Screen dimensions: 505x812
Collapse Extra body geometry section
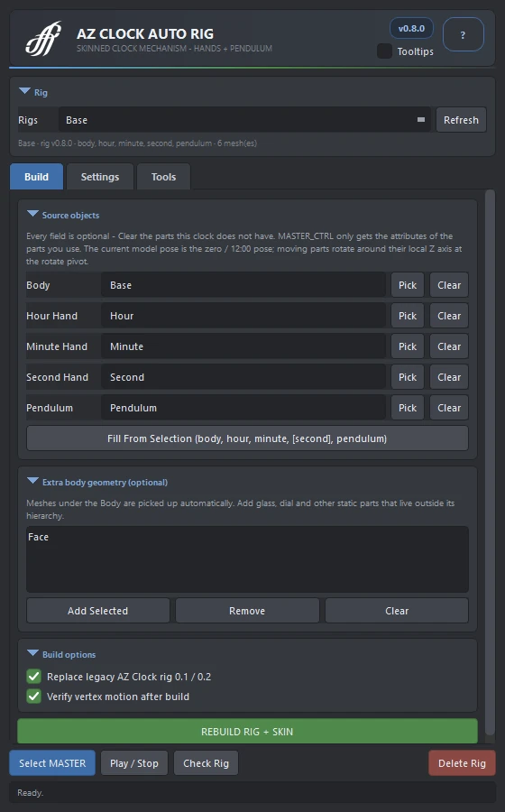tap(32, 481)
